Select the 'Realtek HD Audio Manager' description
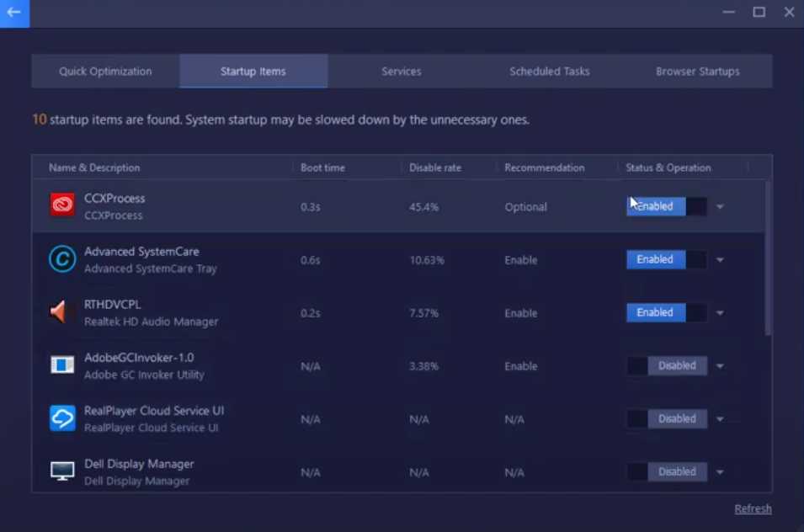 point(151,322)
